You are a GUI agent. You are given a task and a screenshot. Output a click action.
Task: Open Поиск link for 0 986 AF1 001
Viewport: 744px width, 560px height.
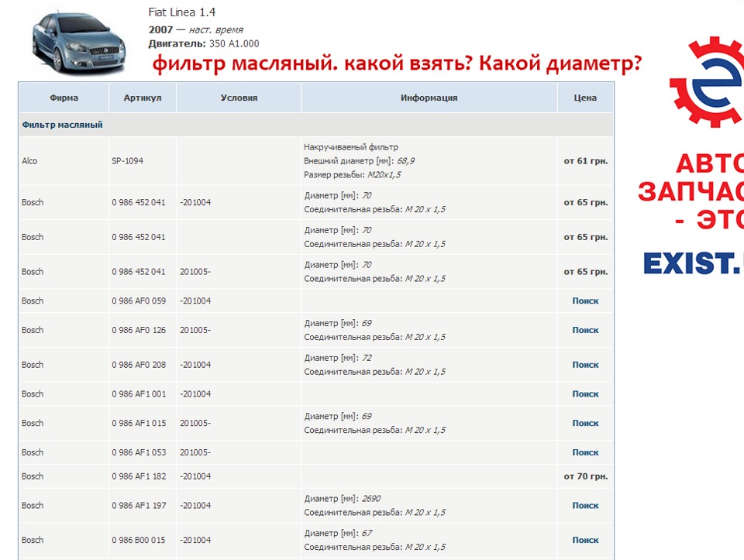(585, 394)
